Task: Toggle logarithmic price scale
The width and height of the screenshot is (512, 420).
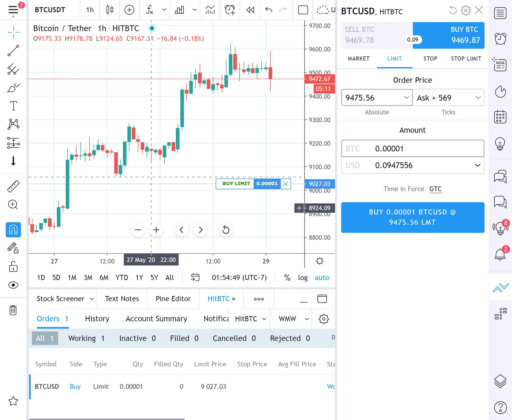Action: [302, 277]
